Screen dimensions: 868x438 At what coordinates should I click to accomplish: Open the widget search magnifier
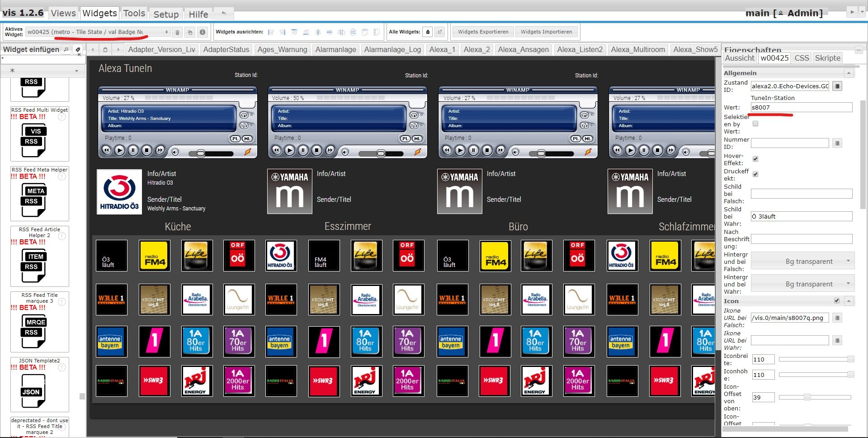coord(66,49)
